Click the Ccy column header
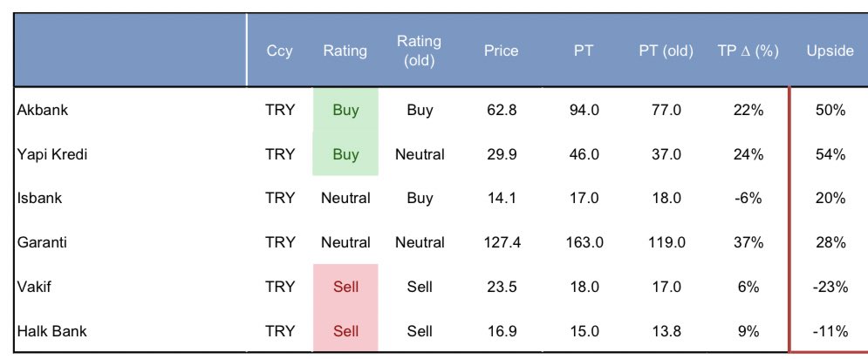The image size is (868, 359). tap(280, 51)
